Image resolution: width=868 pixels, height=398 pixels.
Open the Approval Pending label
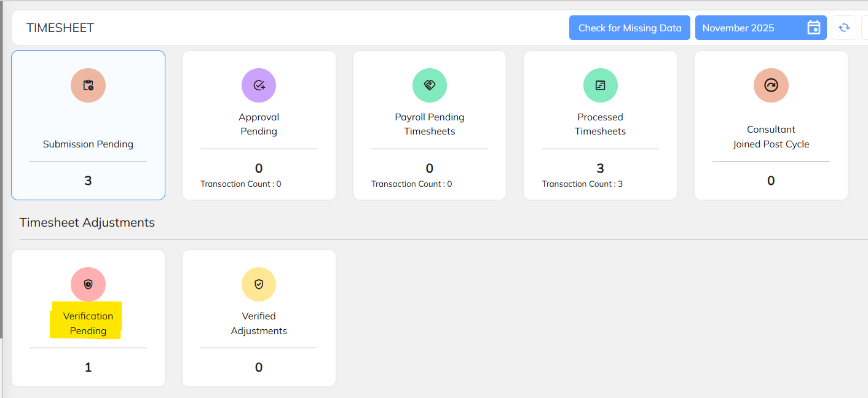[x=259, y=124]
